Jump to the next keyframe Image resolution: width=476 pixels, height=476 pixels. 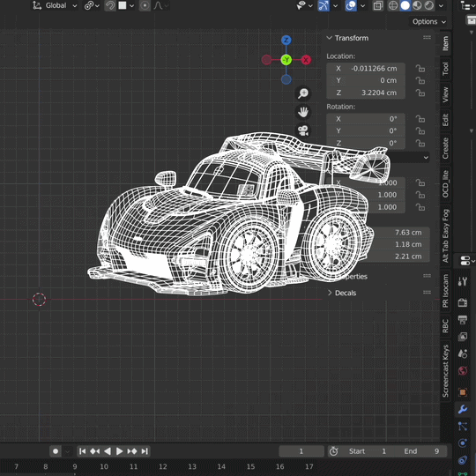coord(132,451)
